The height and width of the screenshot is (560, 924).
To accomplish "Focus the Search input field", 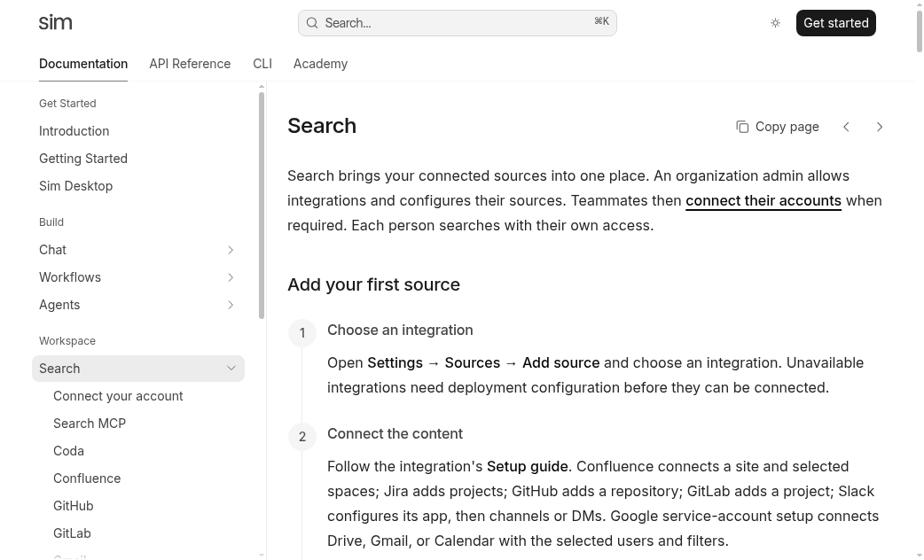I will click(x=458, y=23).
